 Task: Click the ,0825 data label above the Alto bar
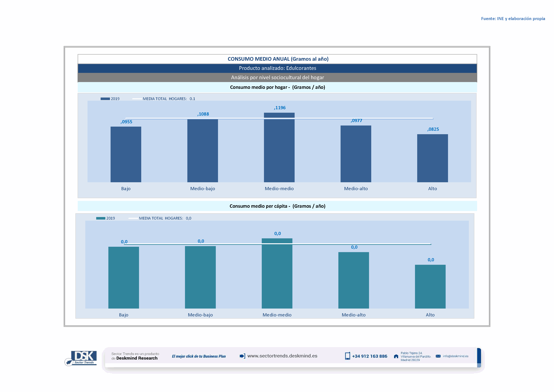[x=433, y=129]
